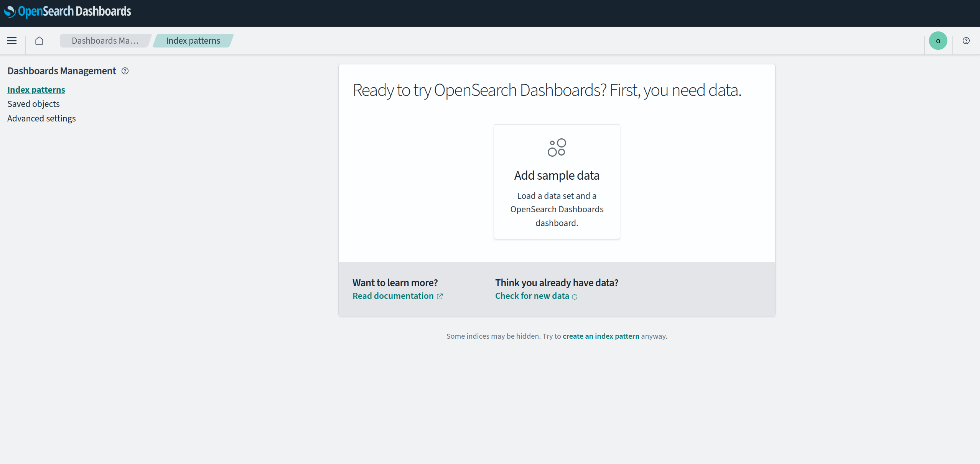Click the help icon beside Dashboards Management
The image size is (980, 464).
125,71
